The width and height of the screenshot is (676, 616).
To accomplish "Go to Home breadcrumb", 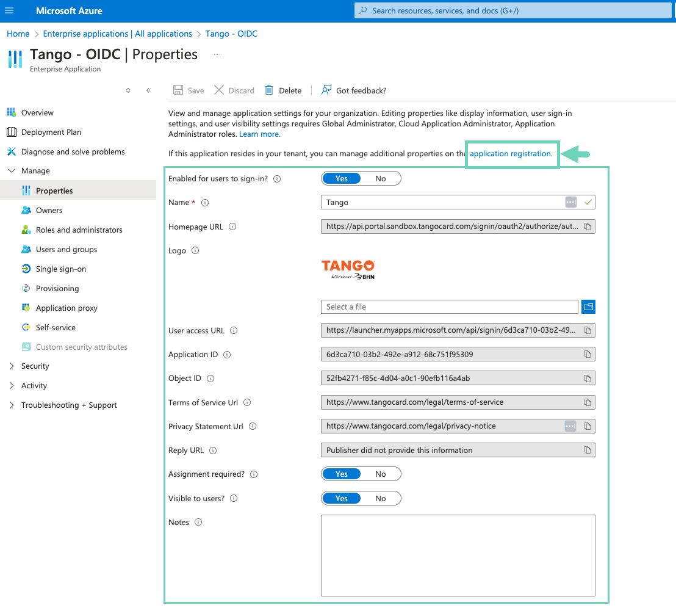I will tap(18, 34).
